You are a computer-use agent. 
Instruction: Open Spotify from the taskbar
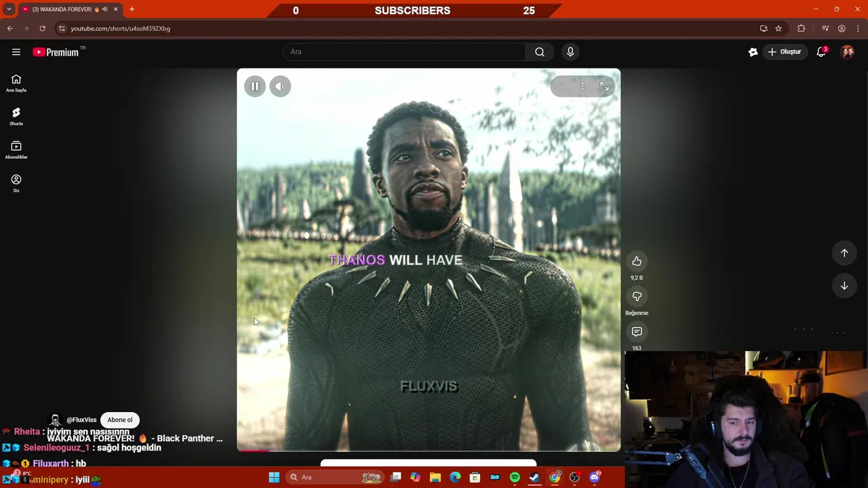(x=515, y=477)
